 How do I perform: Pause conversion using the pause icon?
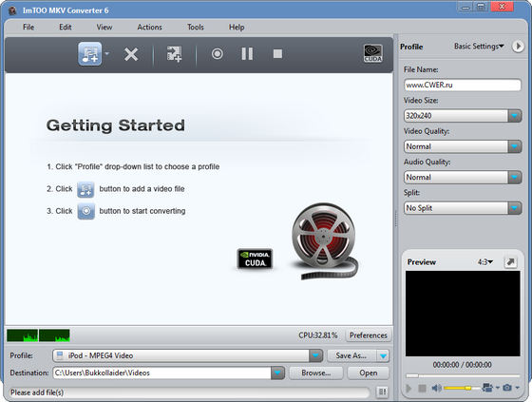tap(247, 53)
